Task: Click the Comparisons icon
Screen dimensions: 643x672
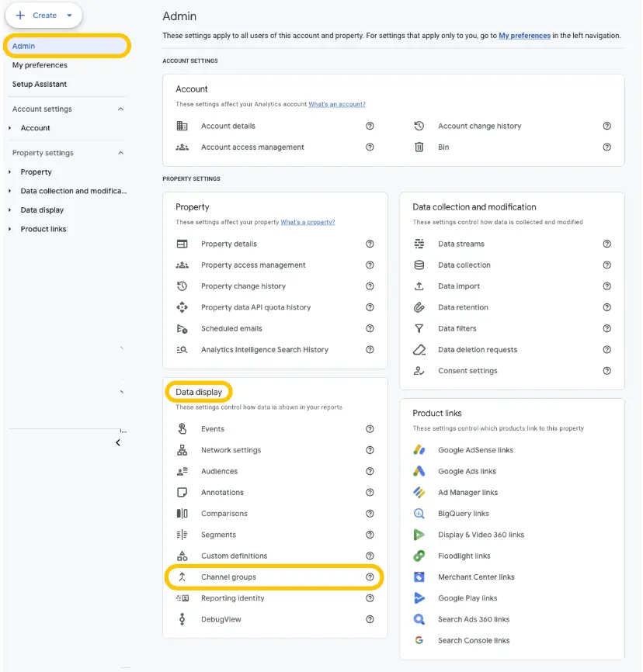Action: [x=182, y=514]
